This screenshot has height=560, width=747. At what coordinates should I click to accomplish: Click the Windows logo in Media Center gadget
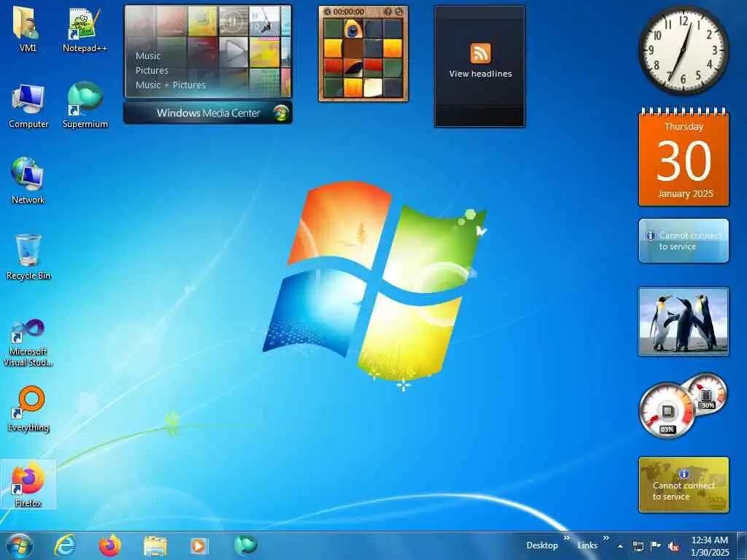tap(281, 113)
